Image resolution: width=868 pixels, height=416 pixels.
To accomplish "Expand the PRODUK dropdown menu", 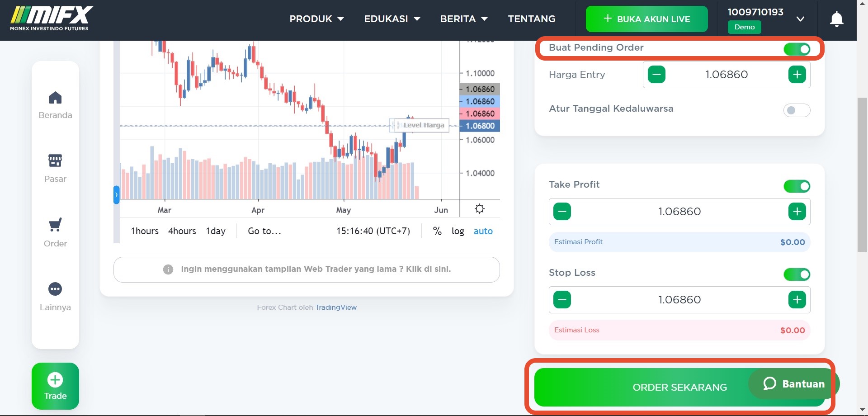I will pyautogui.click(x=316, y=19).
